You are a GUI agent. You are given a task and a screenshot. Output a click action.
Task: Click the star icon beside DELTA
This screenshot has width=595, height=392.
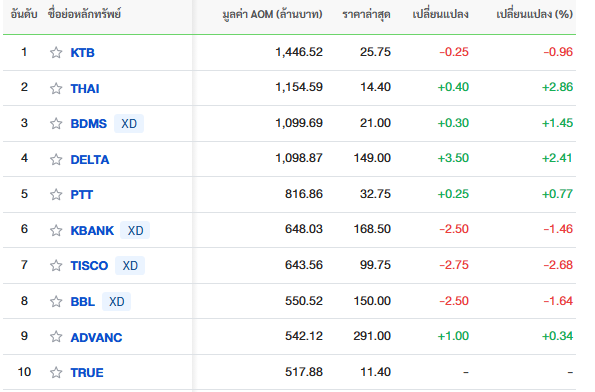pos(56,159)
